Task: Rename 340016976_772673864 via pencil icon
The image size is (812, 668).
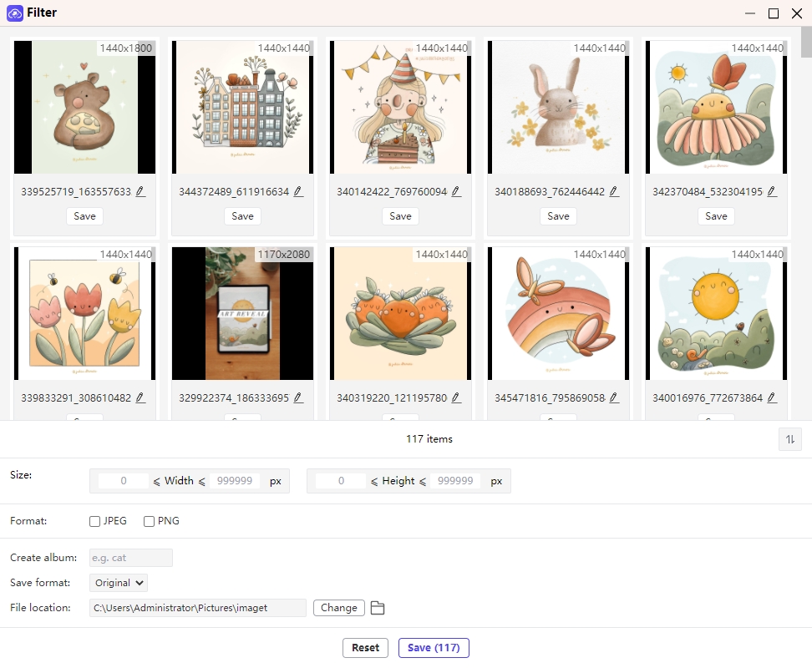Action: coord(772,398)
